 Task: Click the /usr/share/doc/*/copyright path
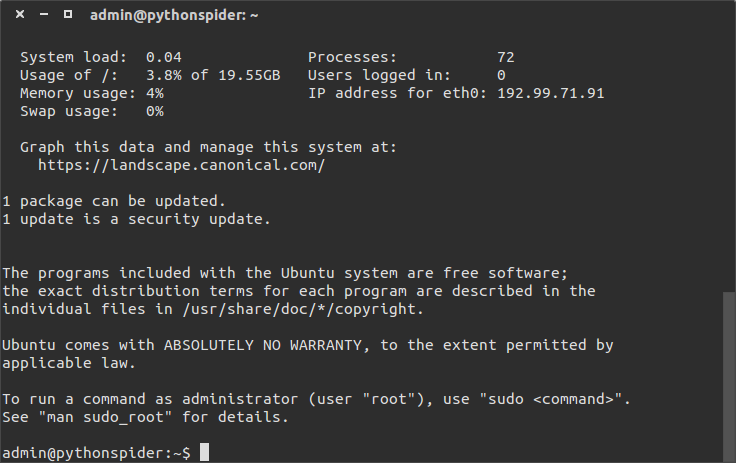coord(299,309)
